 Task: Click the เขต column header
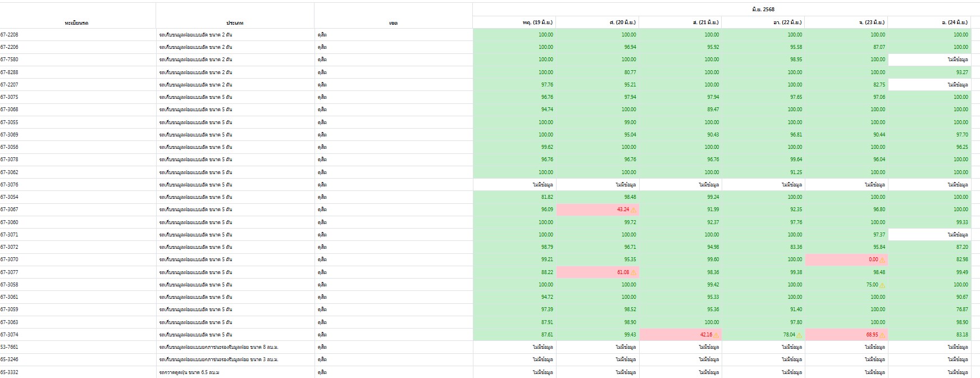[393, 23]
